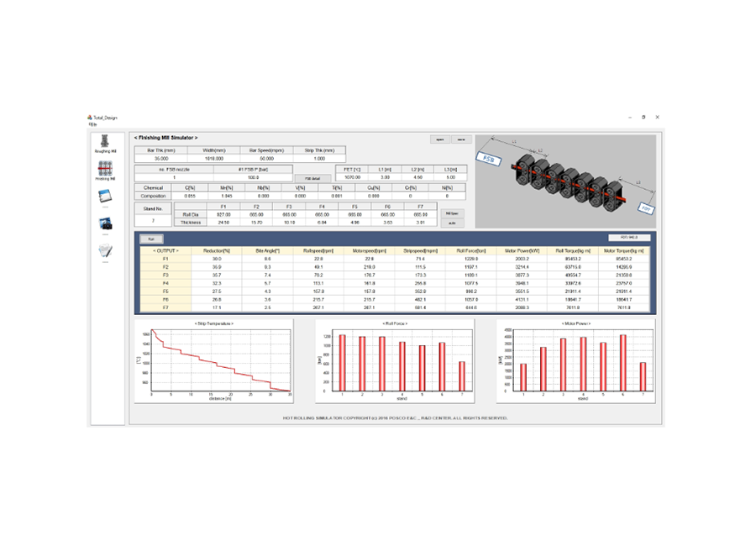Edit the FET temperature field 1070.00
Viewport: 756px width, 546px height.
[352, 177]
